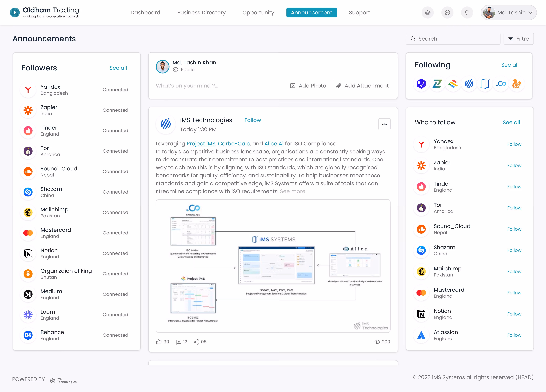
Task: Click See all in Who to follow
Action: tap(511, 122)
